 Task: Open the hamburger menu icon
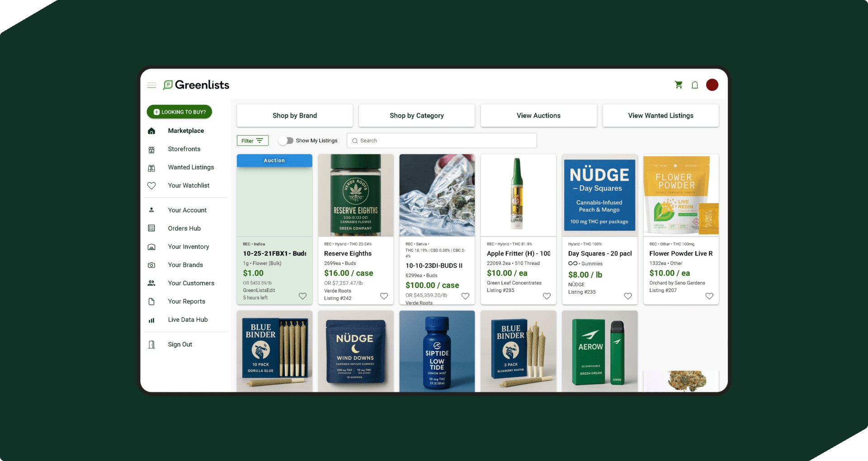coord(151,85)
